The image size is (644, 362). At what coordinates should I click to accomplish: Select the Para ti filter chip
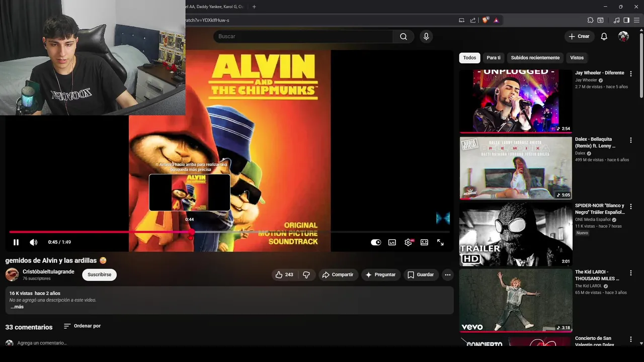pyautogui.click(x=494, y=58)
